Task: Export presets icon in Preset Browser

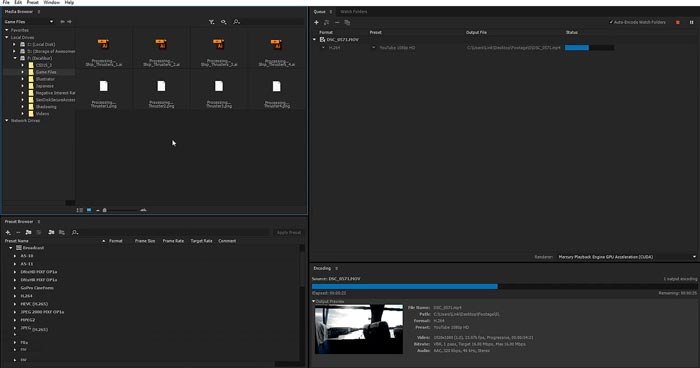Action: [x=62, y=232]
